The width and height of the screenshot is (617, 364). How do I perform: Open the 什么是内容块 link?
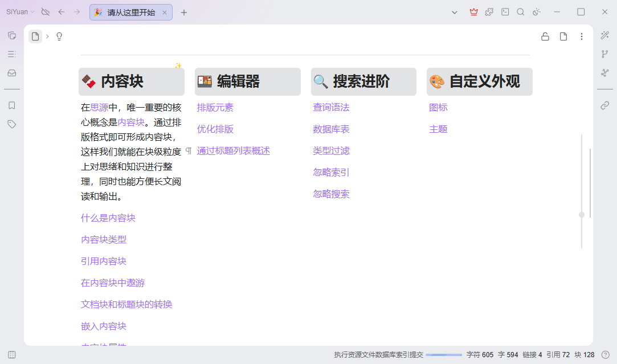click(108, 218)
